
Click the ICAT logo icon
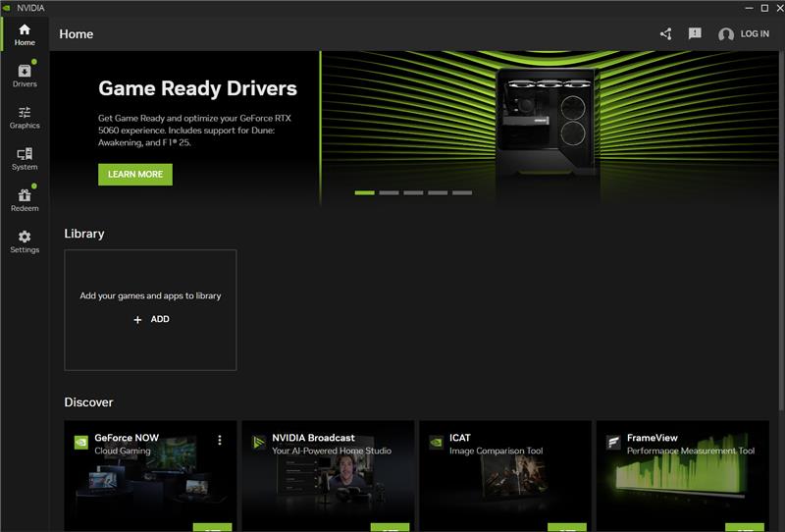click(x=436, y=443)
